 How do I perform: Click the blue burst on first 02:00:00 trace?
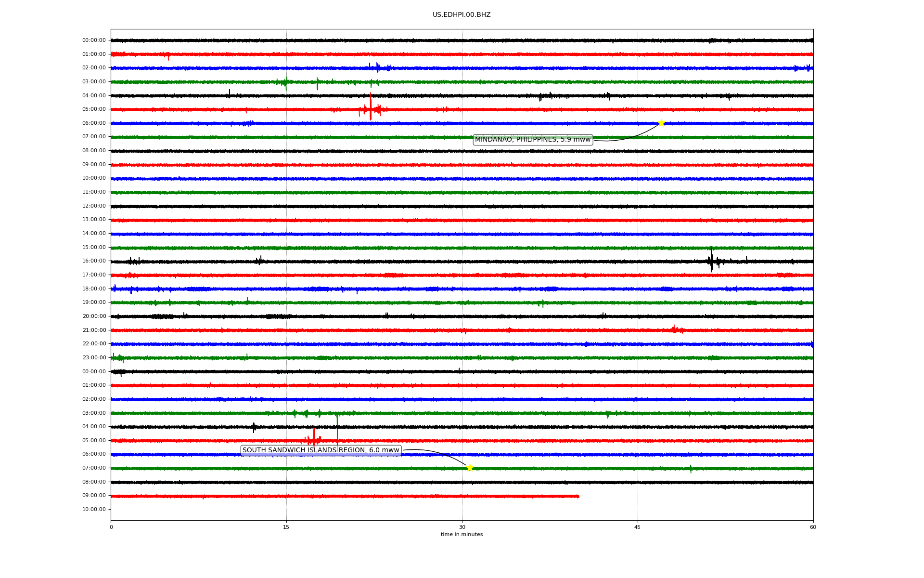click(x=378, y=67)
